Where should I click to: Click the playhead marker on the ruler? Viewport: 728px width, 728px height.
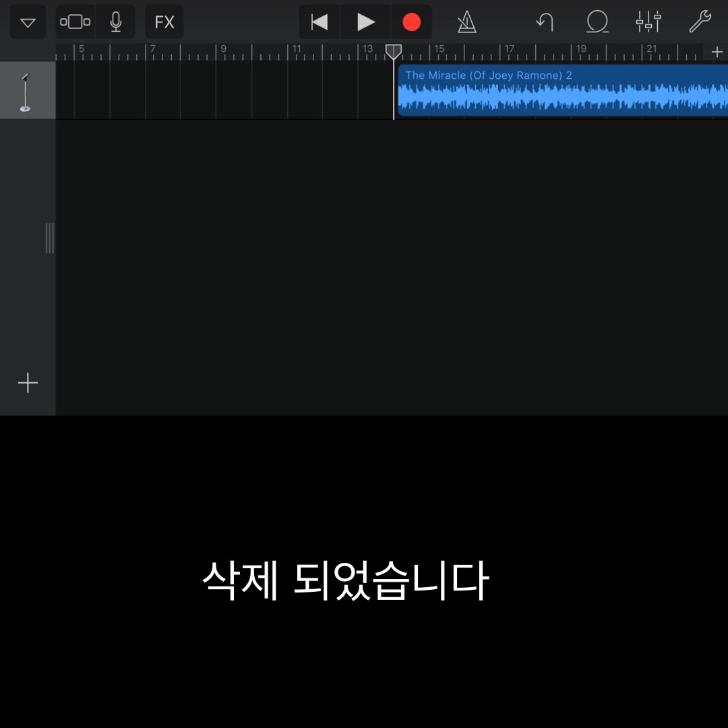tap(394, 51)
